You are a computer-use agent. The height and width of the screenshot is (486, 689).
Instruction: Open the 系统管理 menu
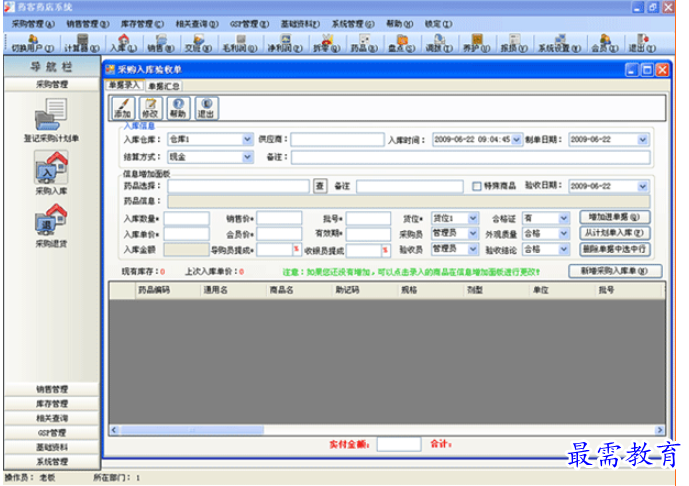[x=353, y=24]
